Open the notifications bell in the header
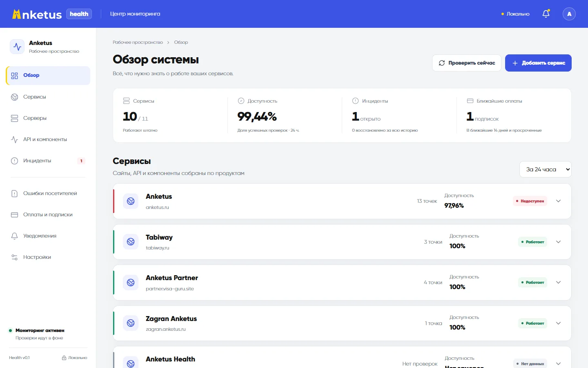Screen dimensions: 588x368 click(x=546, y=14)
